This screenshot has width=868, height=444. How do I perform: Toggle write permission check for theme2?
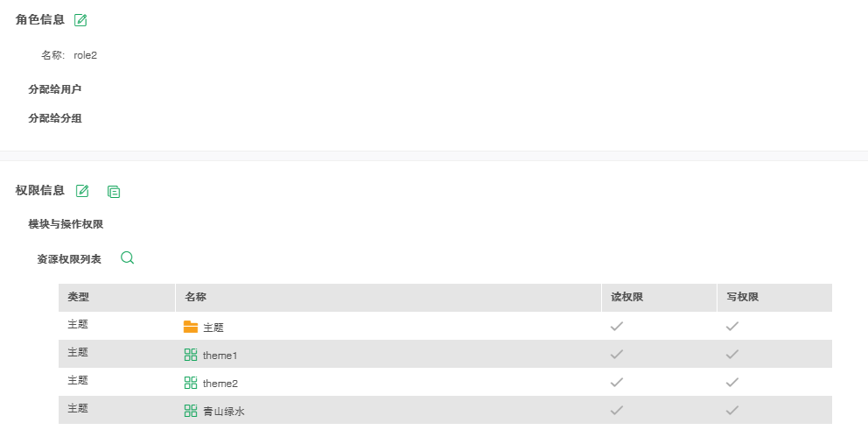pyautogui.click(x=732, y=383)
